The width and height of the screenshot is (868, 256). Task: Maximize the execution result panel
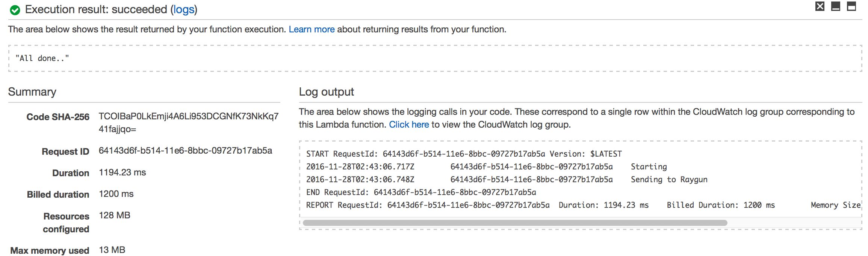coord(851,6)
